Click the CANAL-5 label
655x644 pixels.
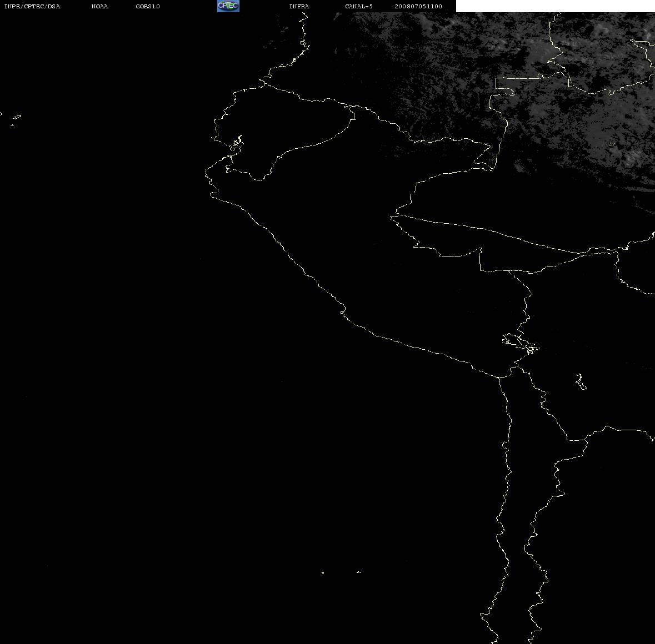point(359,6)
